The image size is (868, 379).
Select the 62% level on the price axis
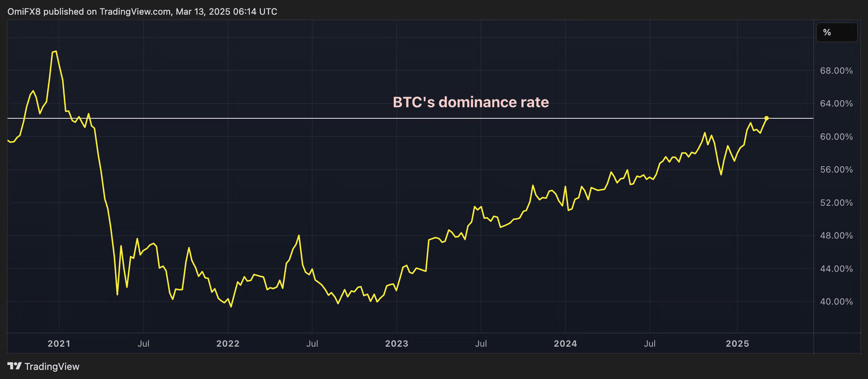click(836, 118)
